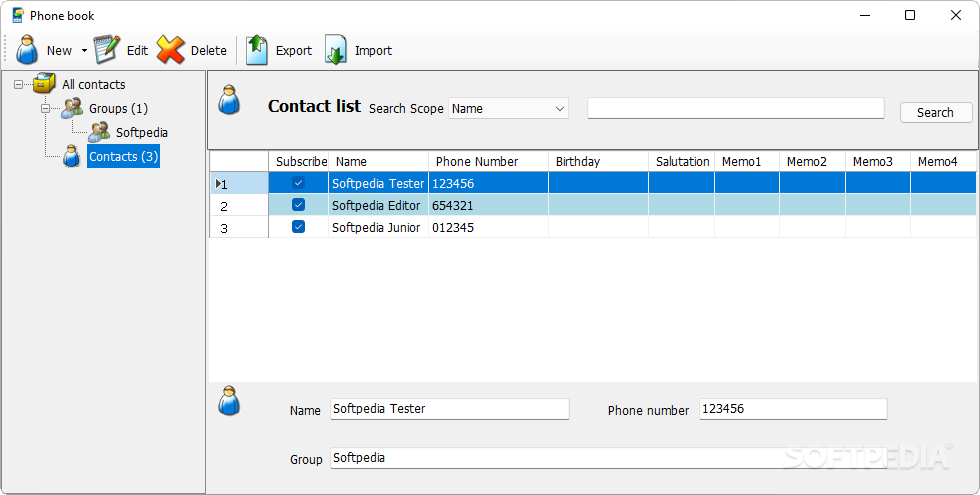Sort by the Phone Number column header
This screenshot has width=980, height=495.
coord(489,161)
